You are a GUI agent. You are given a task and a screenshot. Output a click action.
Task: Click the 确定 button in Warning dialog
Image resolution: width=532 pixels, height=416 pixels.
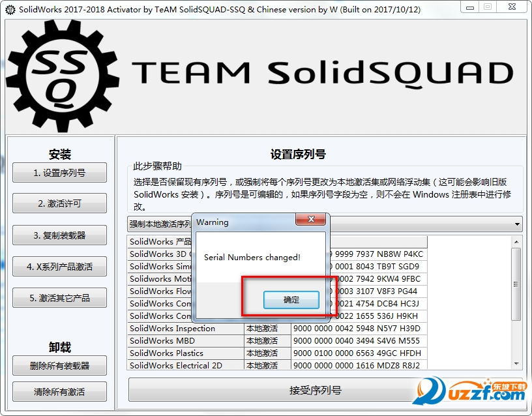click(291, 300)
